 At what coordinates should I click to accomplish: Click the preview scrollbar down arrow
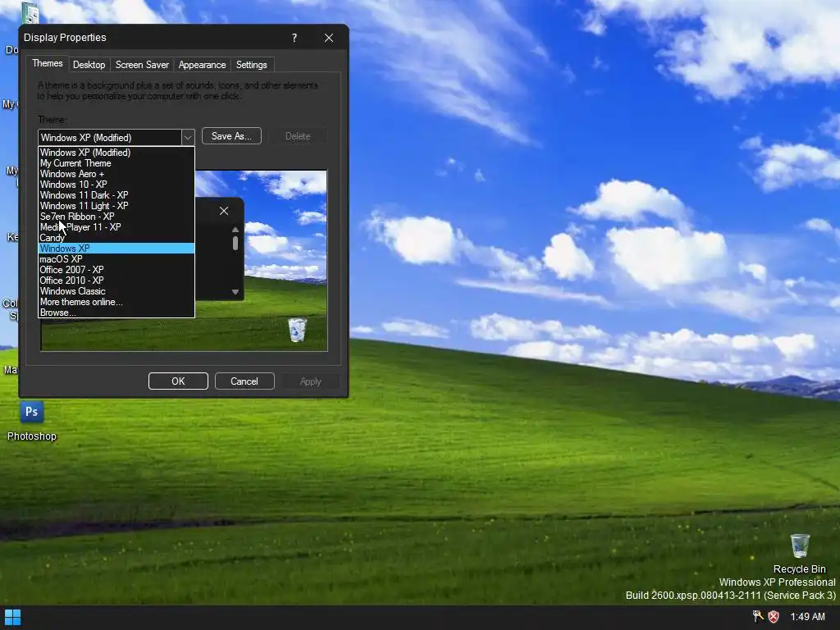(x=235, y=292)
